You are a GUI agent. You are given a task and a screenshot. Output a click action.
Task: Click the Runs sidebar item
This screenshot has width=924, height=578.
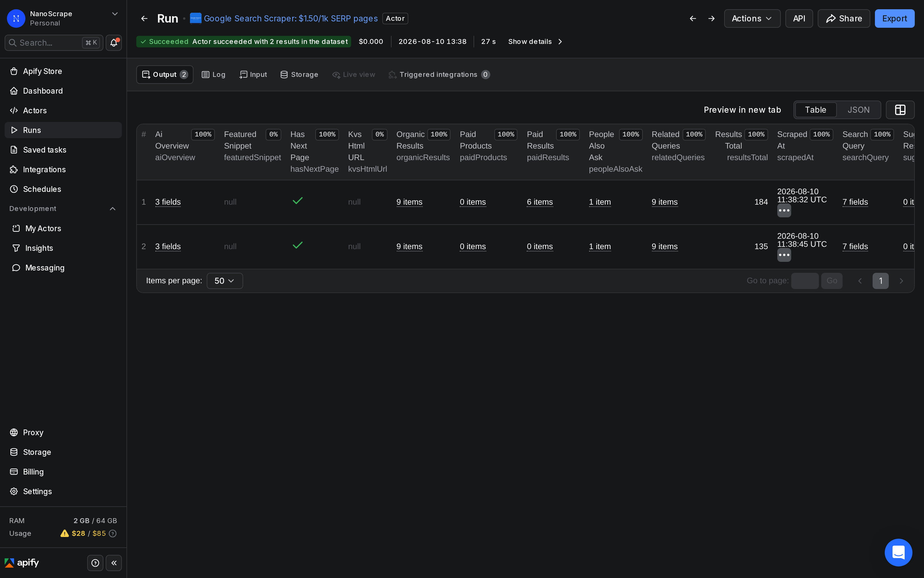pos(63,130)
